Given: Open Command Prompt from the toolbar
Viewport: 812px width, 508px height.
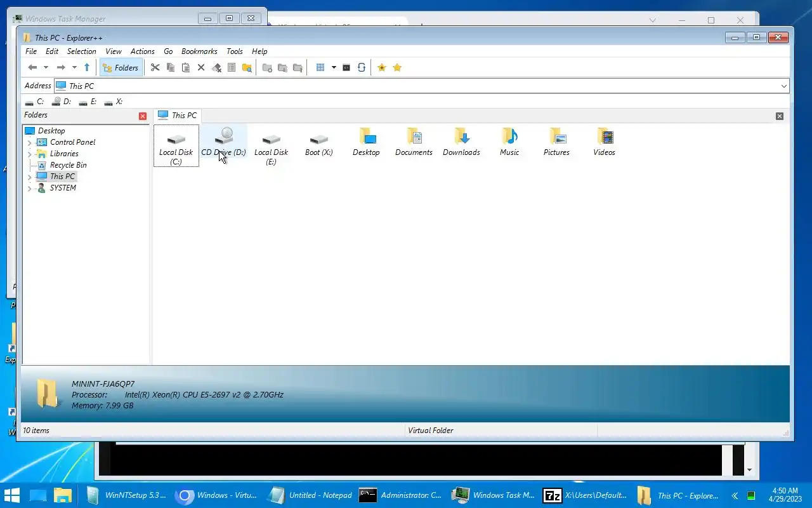Looking at the screenshot, I should tap(346, 67).
